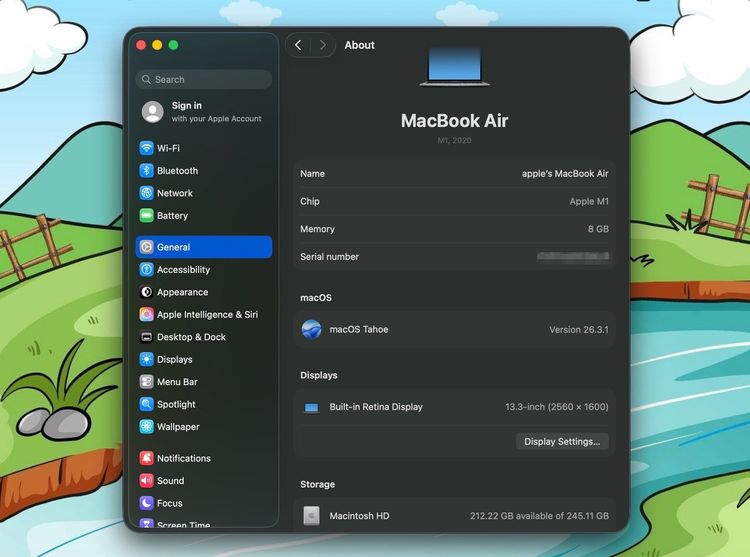Screen dimensions: 750x557
Task: Minimize window with the yellow button
Action: tap(157, 45)
